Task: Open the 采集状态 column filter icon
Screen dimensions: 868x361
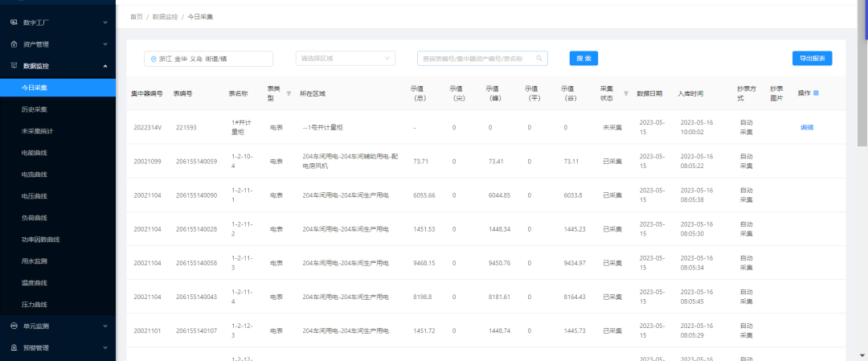Action: click(626, 93)
